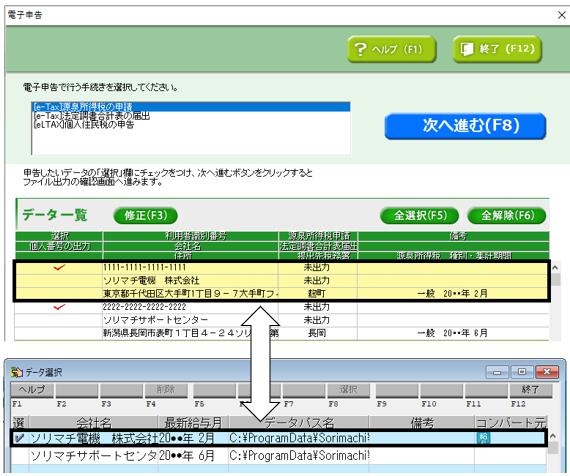Toggle selection check for 1111-1111-1111-1111 row

pyautogui.click(x=59, y=268)
